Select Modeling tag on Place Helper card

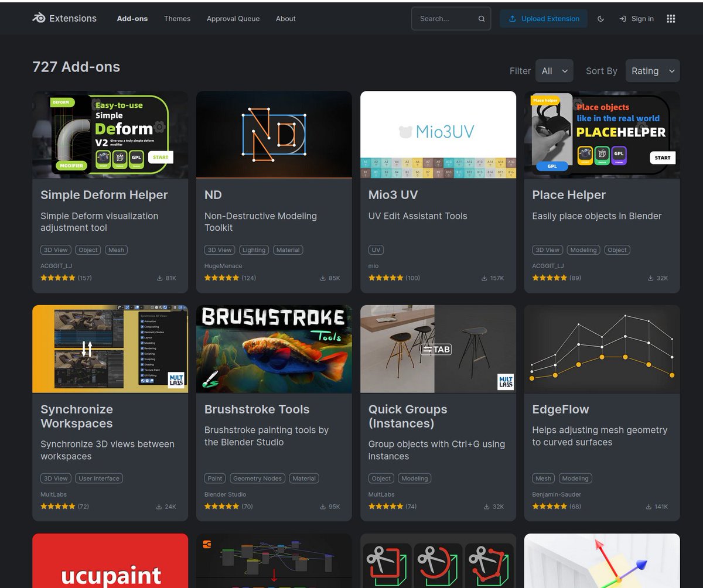pyautogui.click(x=583, y=250)
